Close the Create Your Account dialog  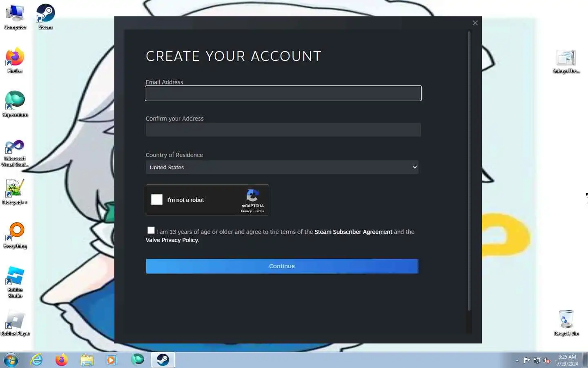(x=475, y=23)
